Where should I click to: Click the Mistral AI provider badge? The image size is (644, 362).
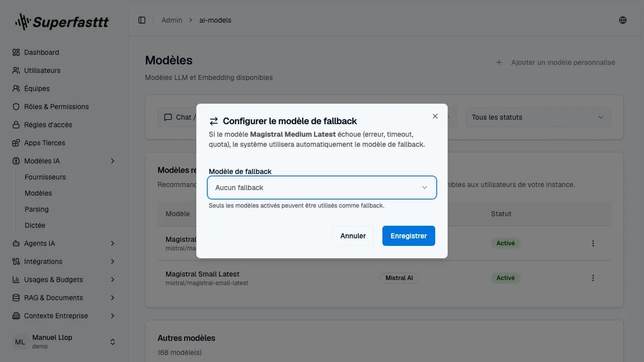tap(399, 278)
